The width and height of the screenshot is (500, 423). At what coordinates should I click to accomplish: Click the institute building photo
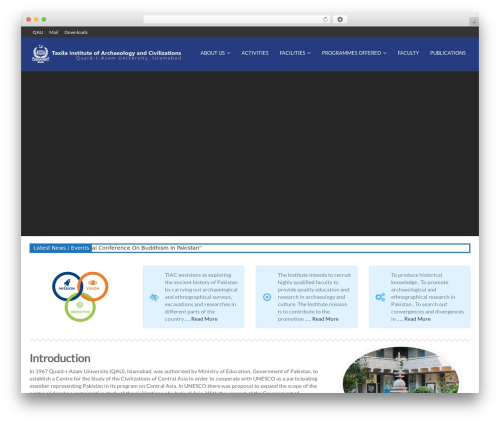coord(401,370)
